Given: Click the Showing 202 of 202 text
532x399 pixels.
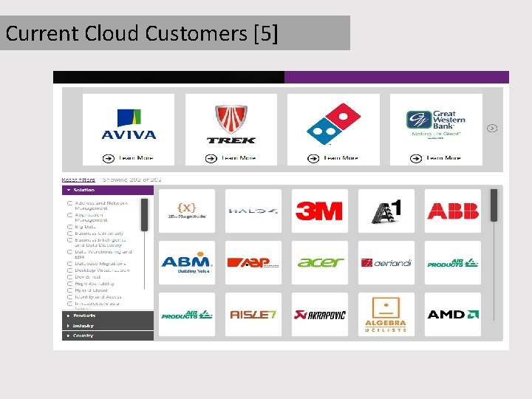Looking at the screenshot, I should tap(132, 180).
